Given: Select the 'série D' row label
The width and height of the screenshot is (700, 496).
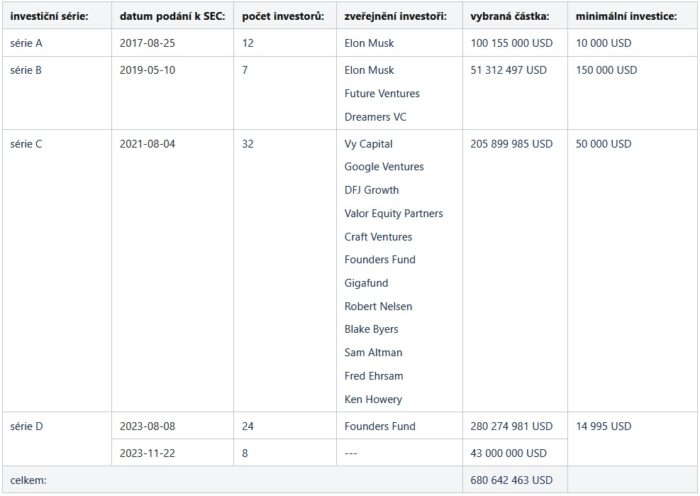Looking at the screenshot, I should click(x=26, y=426).
